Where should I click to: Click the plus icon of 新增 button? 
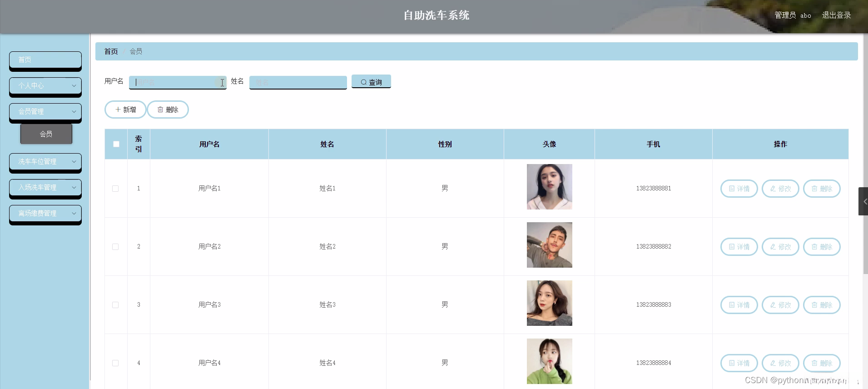(x=118, y=110)
